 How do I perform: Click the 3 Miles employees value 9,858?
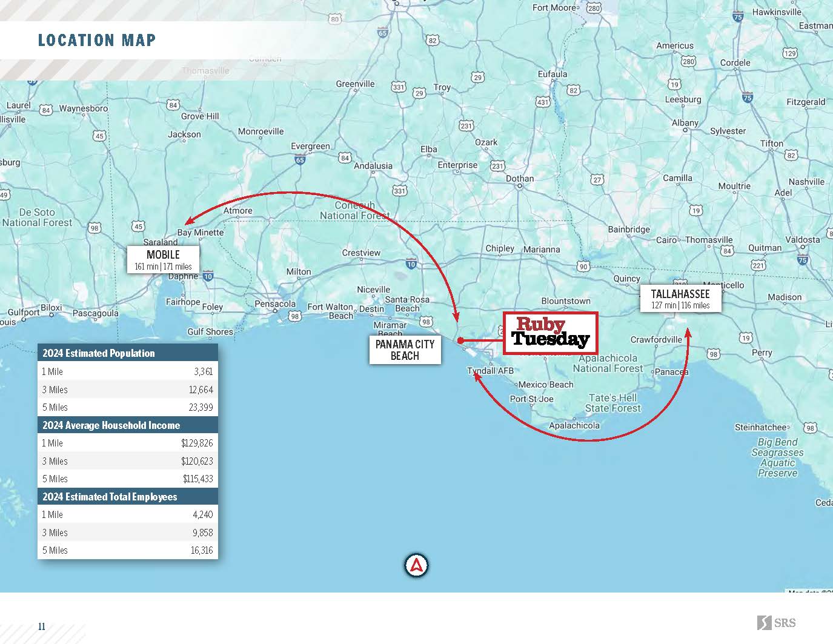tap(203, 533)
